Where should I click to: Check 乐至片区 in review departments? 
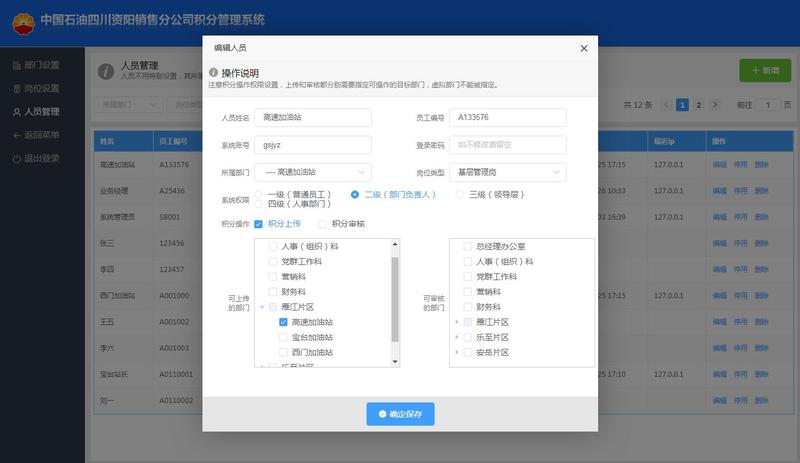467,337
